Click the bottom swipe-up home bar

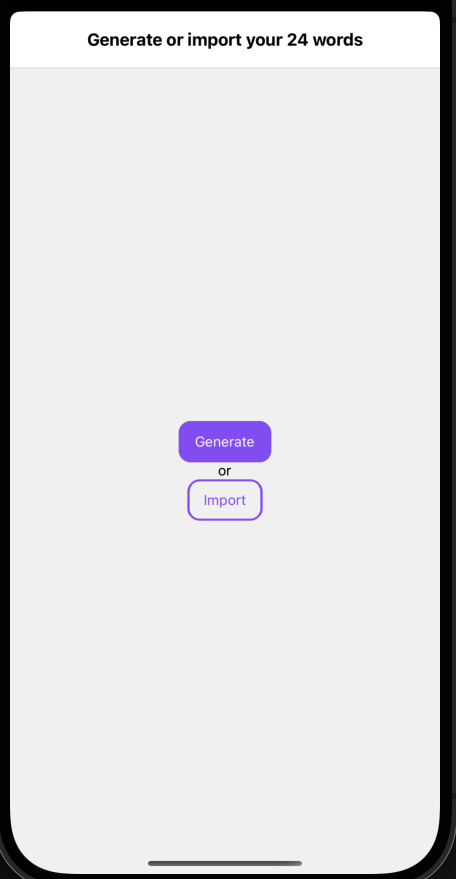tap(225, 863)
